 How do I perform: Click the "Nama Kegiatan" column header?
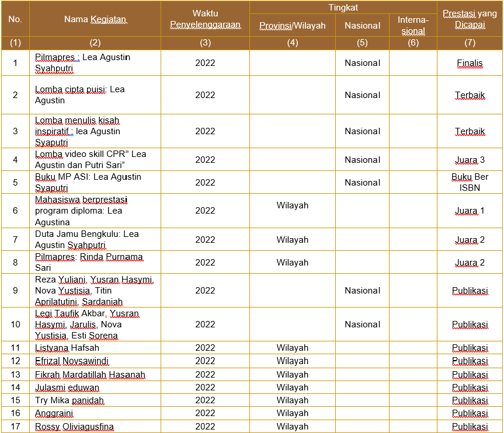[95, 19]
